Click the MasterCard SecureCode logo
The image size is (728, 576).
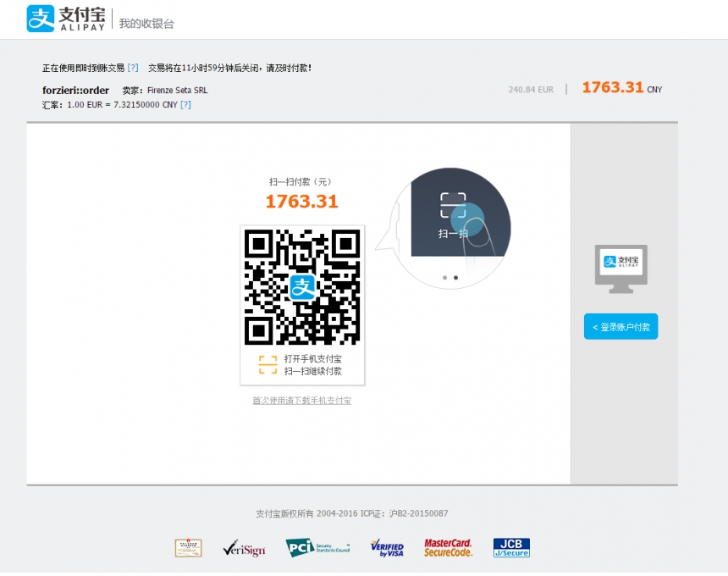click(x=448, y=548)
